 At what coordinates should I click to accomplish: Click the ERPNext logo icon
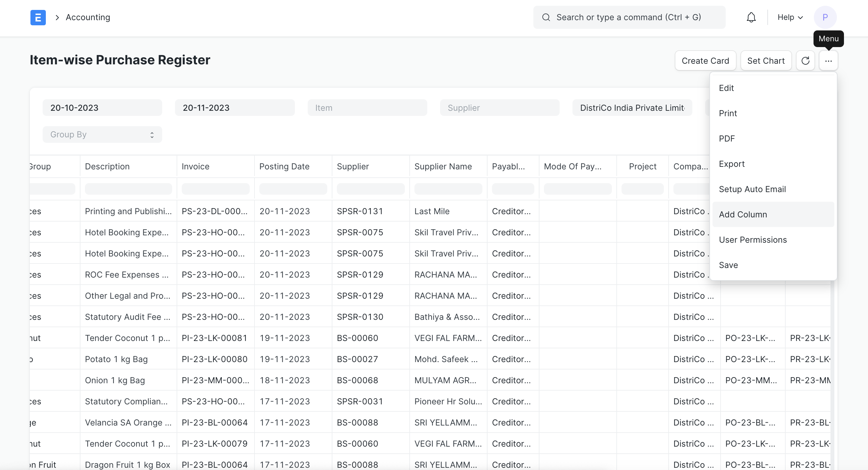tap(38, 17)
